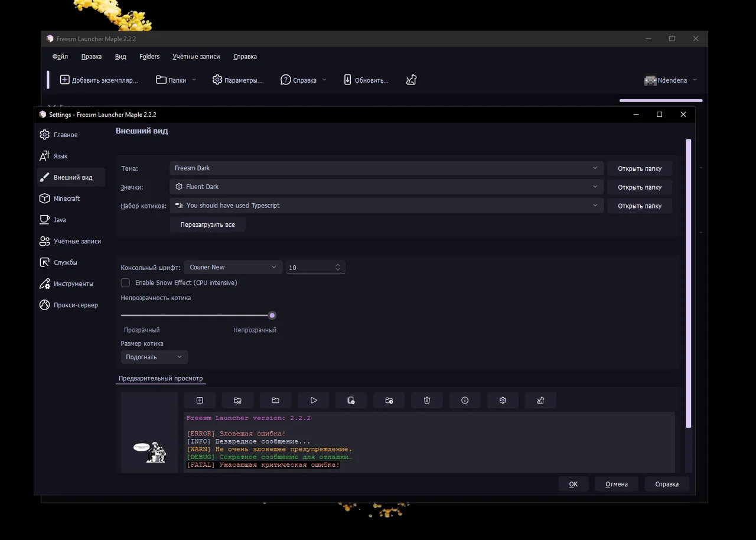Open the Учётные записи menu in the menu bar

pyautogui.click(x=196, y=57)
